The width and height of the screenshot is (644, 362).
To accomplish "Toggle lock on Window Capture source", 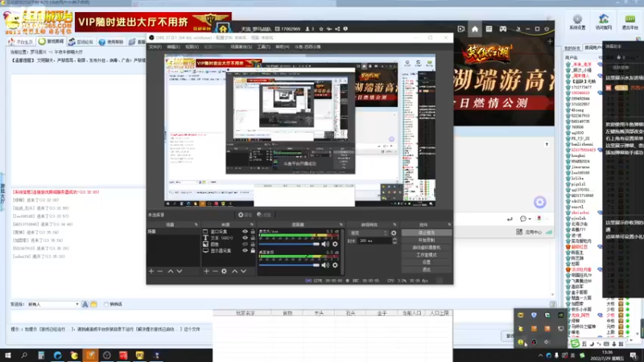I will click(x=253, y=232).
